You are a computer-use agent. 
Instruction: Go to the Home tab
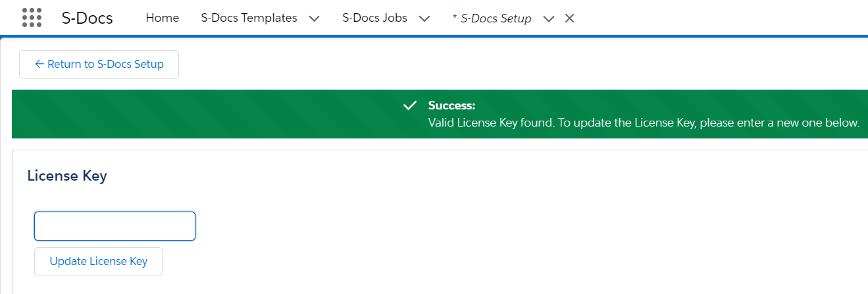click(x=163, y=18)
